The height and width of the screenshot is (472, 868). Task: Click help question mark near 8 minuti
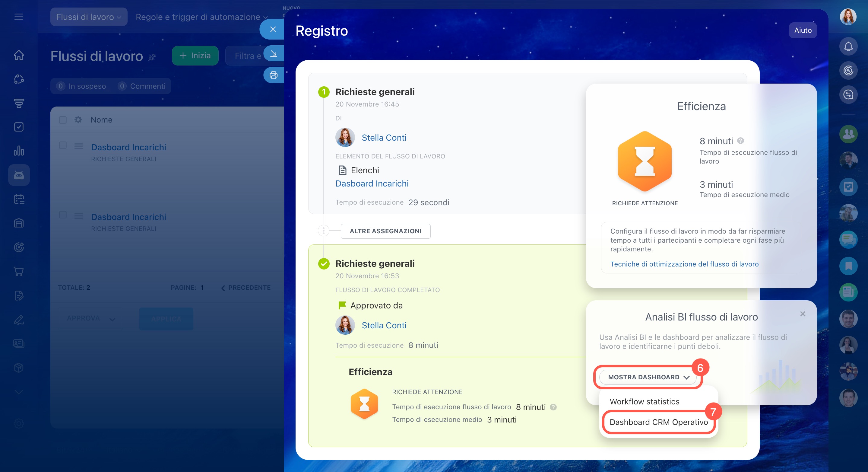pos(740,141)
